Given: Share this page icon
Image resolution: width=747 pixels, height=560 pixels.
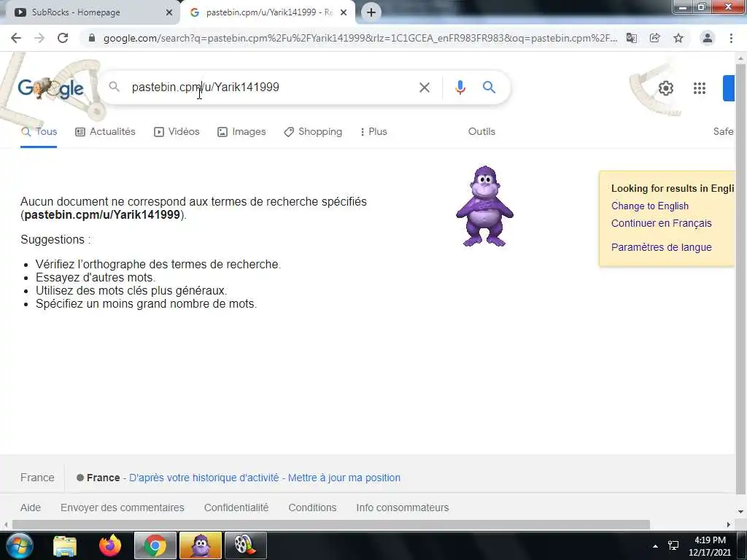Looking at the screenshot, I should (x=655, y=38).
